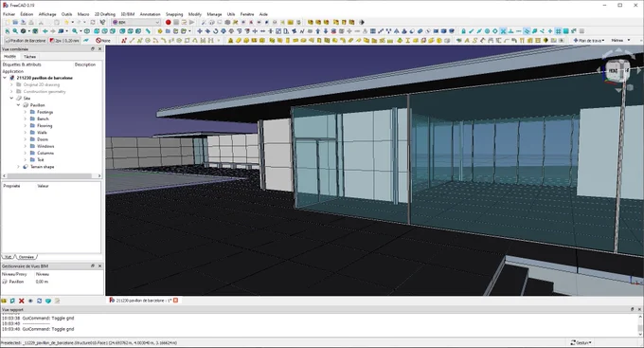Click the move tool cross-arrows icon
The image size is (644, 348).
tap(200, 31)
